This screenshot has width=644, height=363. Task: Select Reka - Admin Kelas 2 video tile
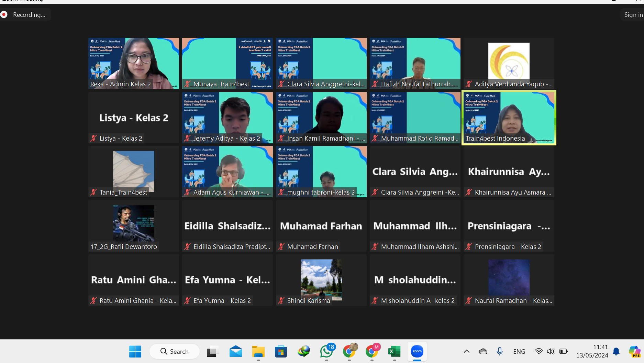133,63
